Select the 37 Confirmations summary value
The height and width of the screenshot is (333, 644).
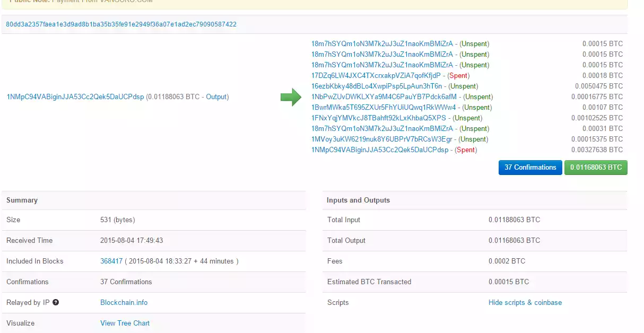click(126, 282)
